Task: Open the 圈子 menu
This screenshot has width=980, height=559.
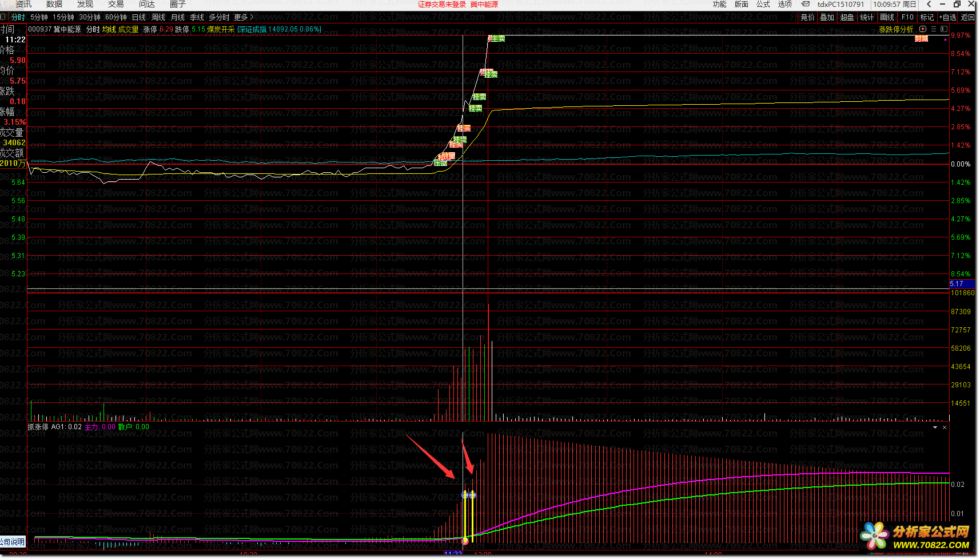Action: pyautogui.click(x=178, y=4)
